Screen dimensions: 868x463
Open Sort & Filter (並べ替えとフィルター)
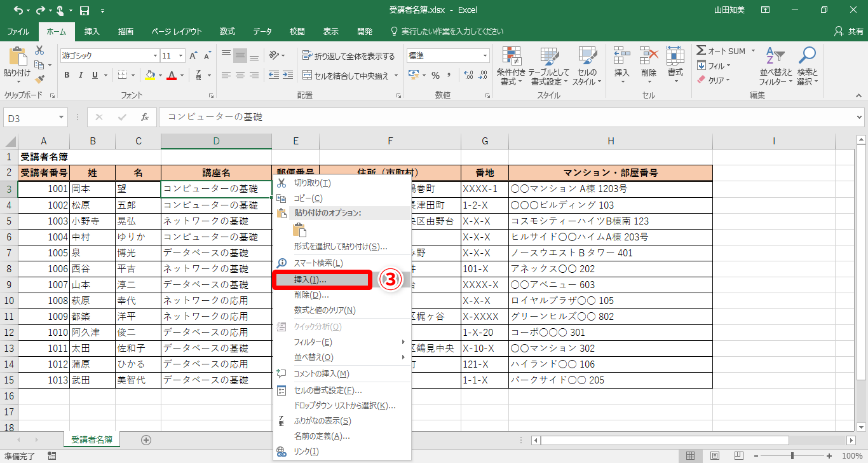point(776,66)
